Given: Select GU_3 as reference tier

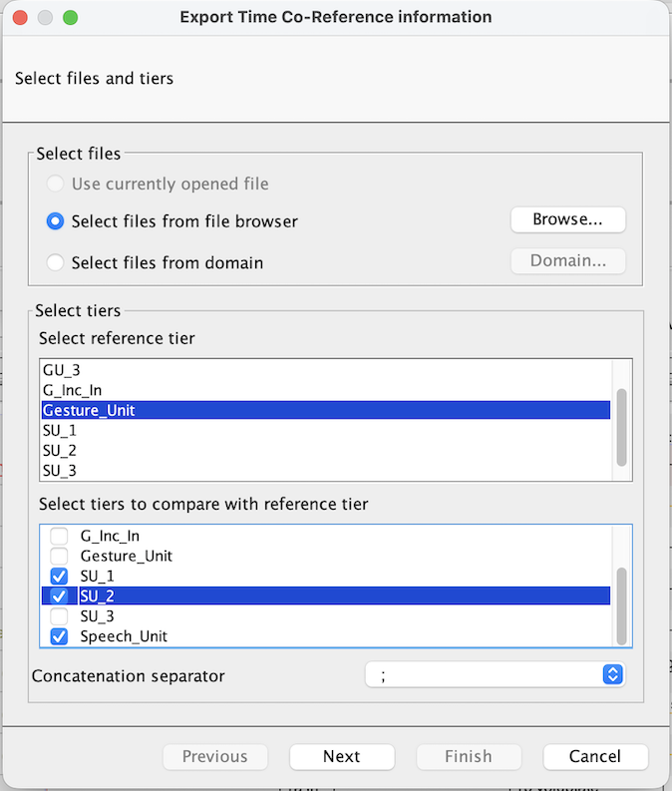Looking at the screenshot, I should click(61, 370).
